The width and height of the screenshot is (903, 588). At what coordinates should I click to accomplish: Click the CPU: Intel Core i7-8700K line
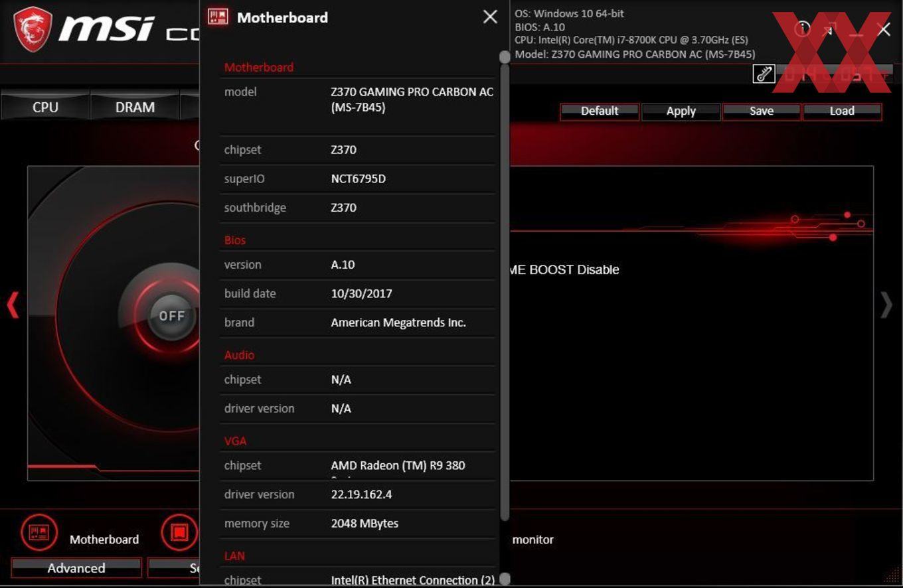tap(631, 40)
